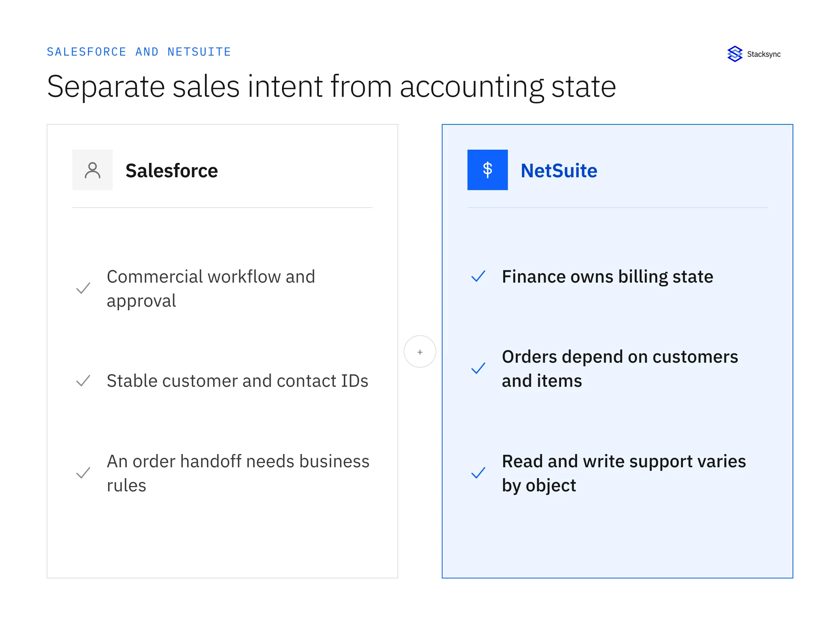Screen dimensions: 840x622
Task: Click the Stacksync logo icon
Action: pos(735,54)
